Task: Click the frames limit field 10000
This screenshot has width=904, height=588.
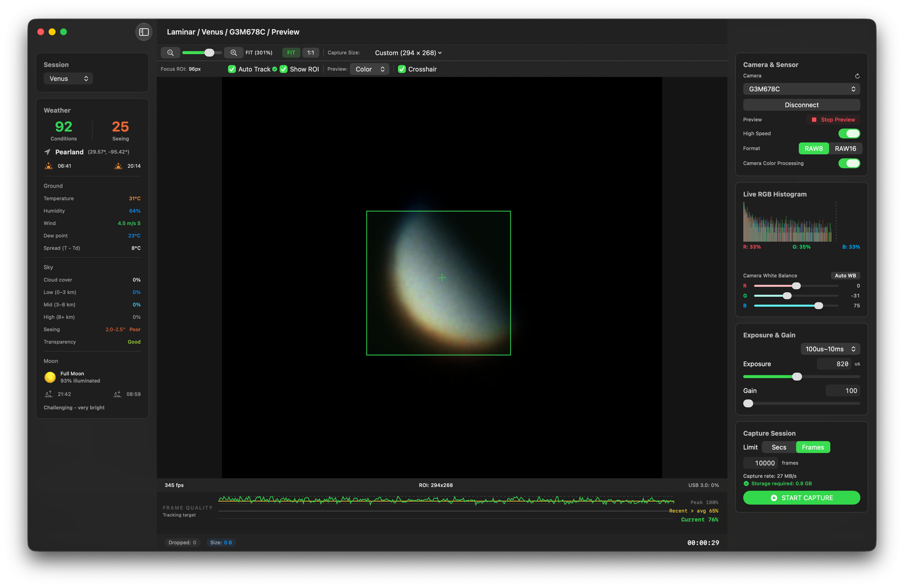Action: click(x=762, y=463)
